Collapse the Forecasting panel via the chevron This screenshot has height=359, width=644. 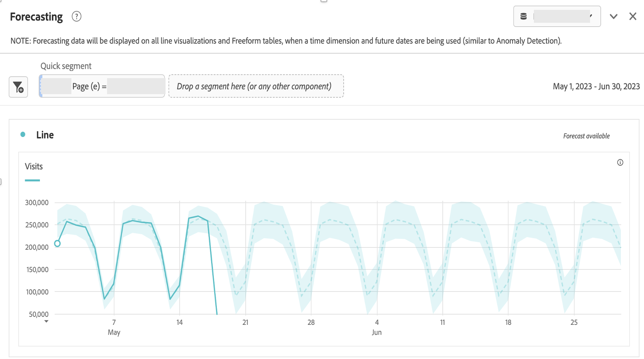coord(613,16)
